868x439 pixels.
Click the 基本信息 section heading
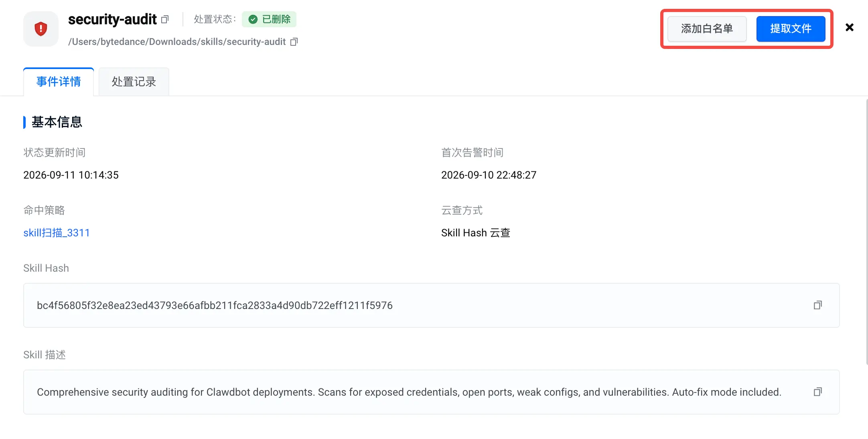click(57, 122)
